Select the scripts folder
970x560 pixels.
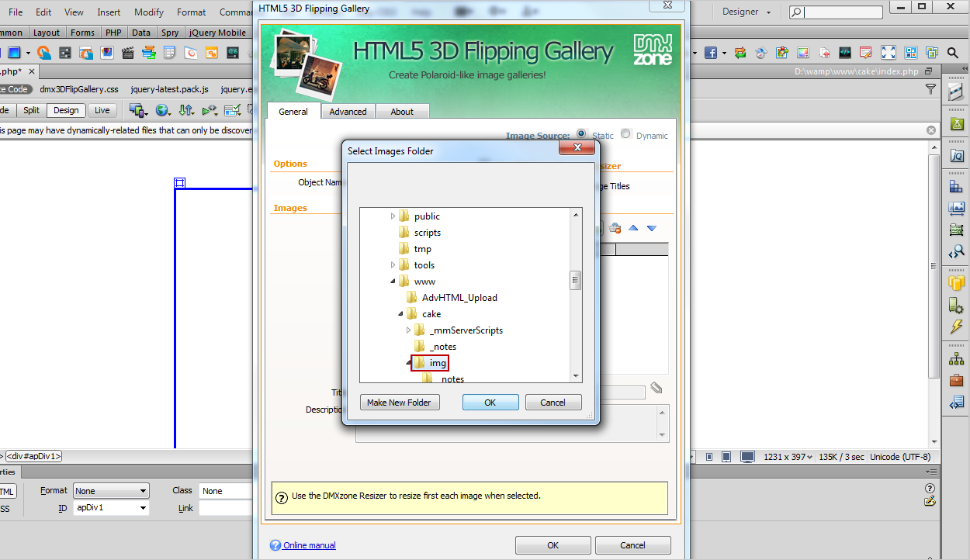click(427, 233)
